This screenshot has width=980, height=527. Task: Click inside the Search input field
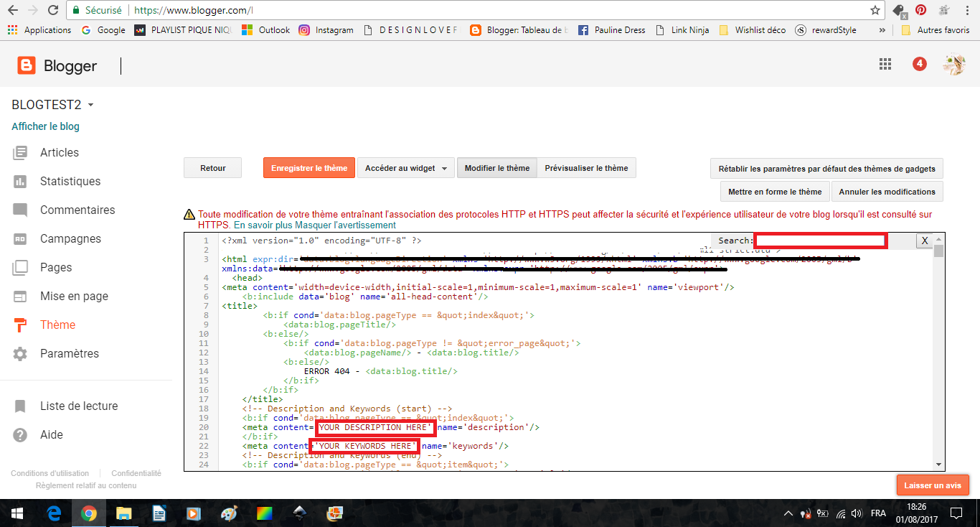tap(821, 241)
